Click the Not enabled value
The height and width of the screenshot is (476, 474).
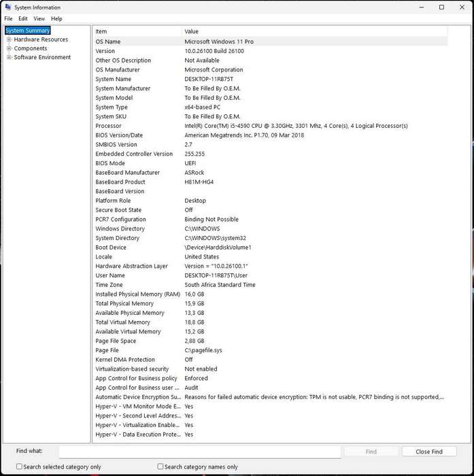pyautogui.click(x=201, y=369)
